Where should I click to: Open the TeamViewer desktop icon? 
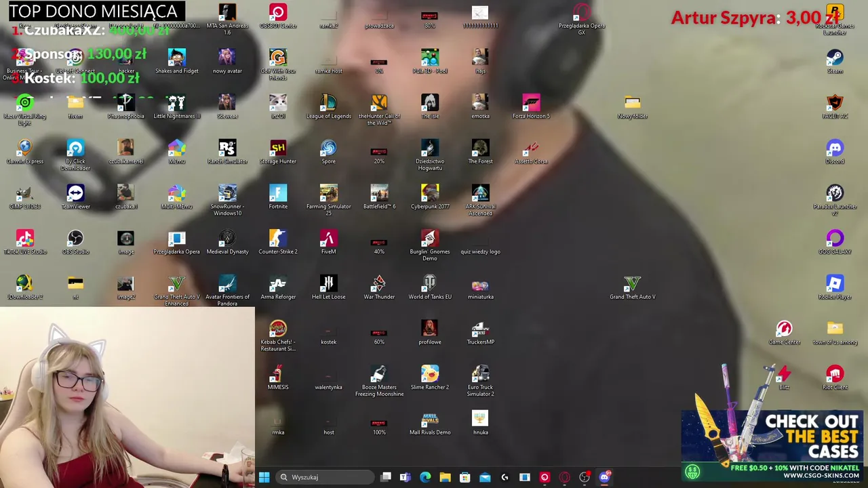pos(75,197)
